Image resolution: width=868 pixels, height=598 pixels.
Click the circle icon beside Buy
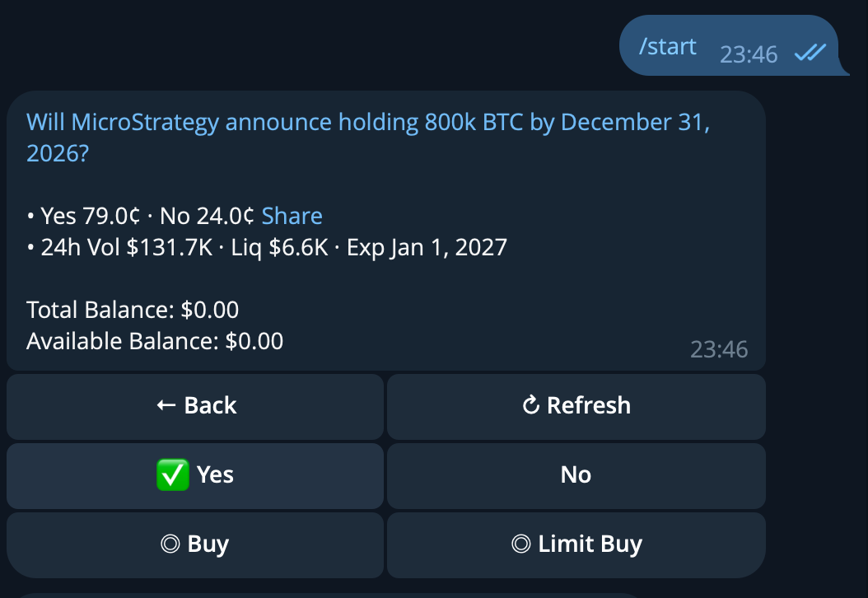click(170, 544)
